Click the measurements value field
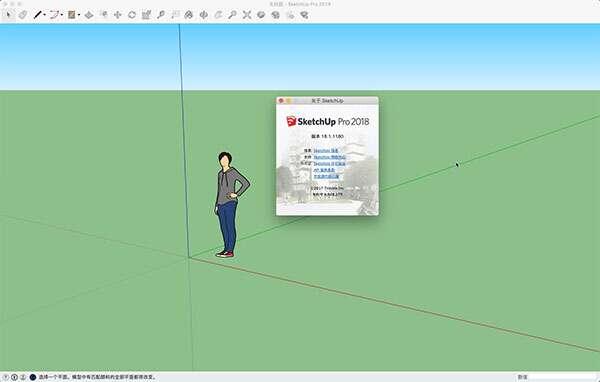Screen dimensions: 600x382 pyautogui.click(x=563, y=377)
